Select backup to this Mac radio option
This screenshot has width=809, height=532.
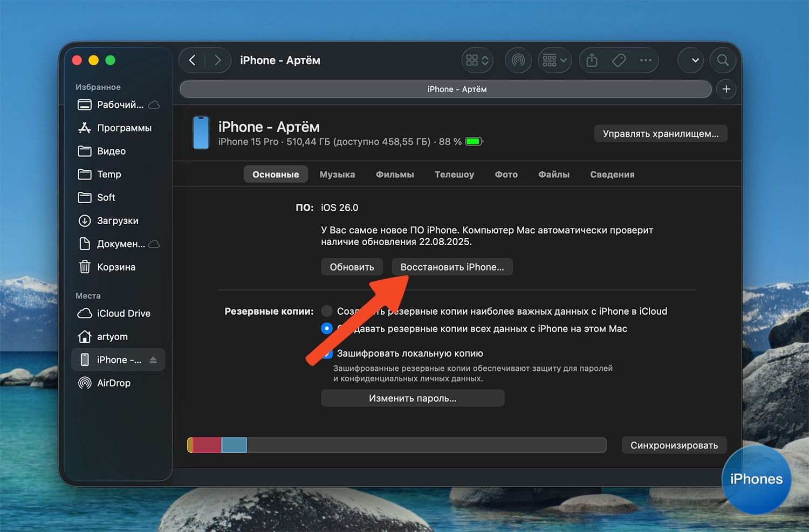pyautogui.click(x=327, y=329)
